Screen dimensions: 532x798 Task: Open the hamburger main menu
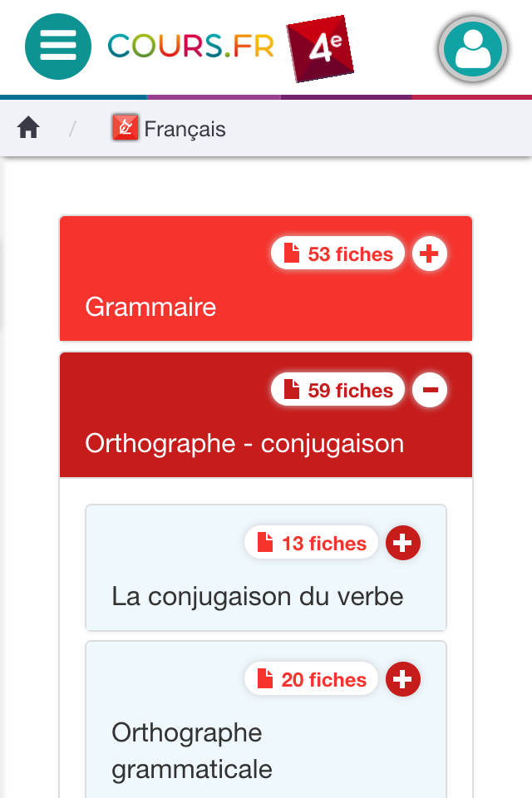click(x=57, y=46)
